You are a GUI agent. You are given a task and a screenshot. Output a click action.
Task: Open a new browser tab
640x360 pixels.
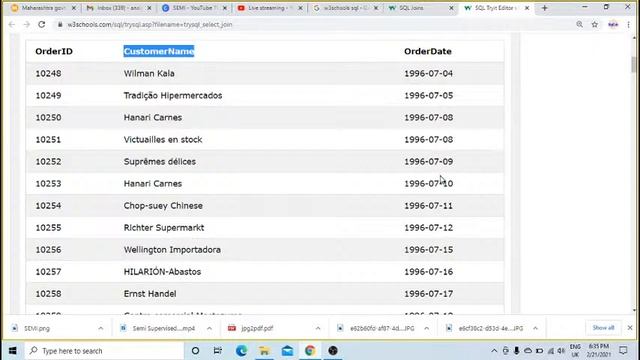(544, 8)
